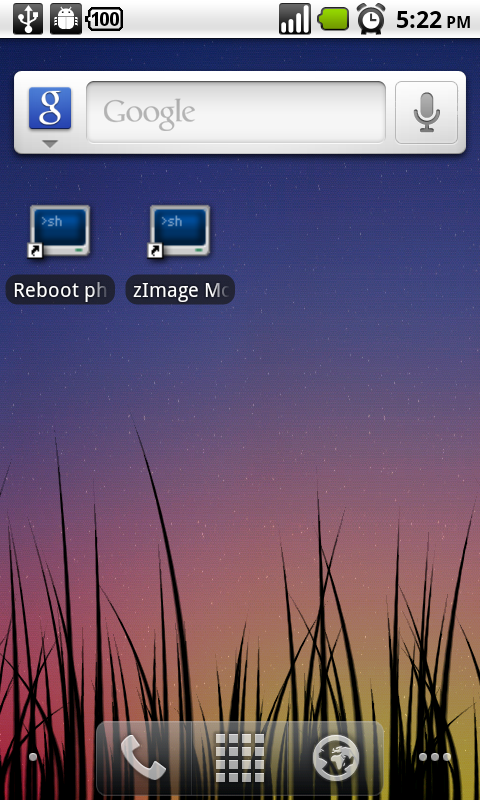The image size is (480, 800).
Task: Select the "zImage Mo" label text
Action: (x=180, y=290)
